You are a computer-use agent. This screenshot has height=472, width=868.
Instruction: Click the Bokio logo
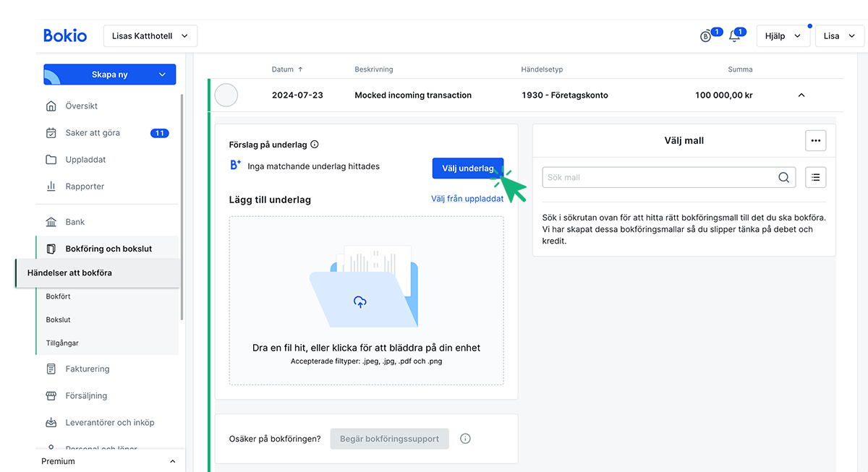(x=65, y=35)
